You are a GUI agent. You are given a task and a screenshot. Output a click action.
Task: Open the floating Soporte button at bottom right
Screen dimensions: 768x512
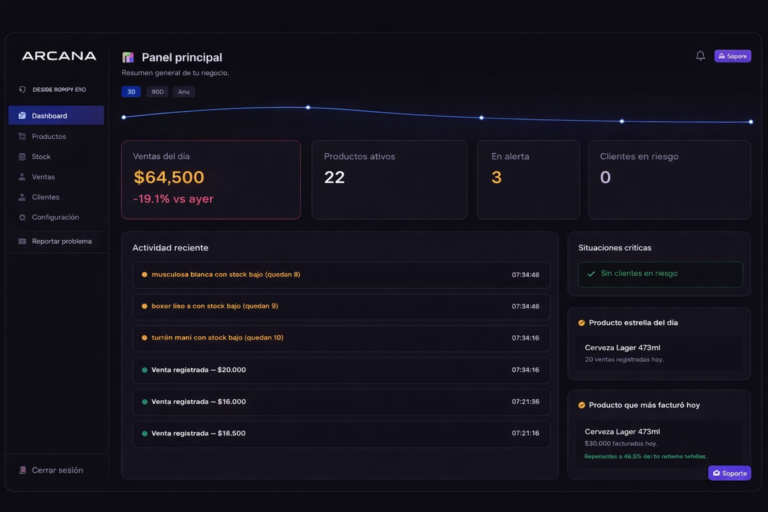[729, 473]
